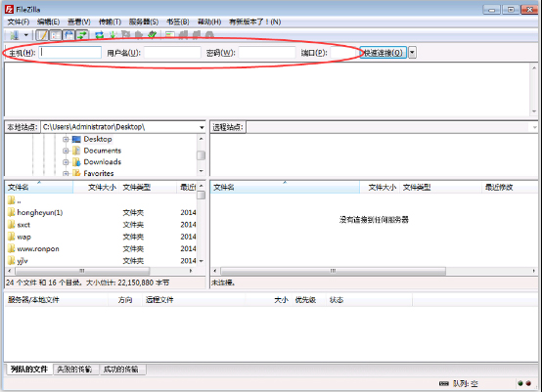Image resolution: width=542 pixels, height=392 pixels.
Task: Open the 查看(V) menu
Action: click(x=79, y=22)
